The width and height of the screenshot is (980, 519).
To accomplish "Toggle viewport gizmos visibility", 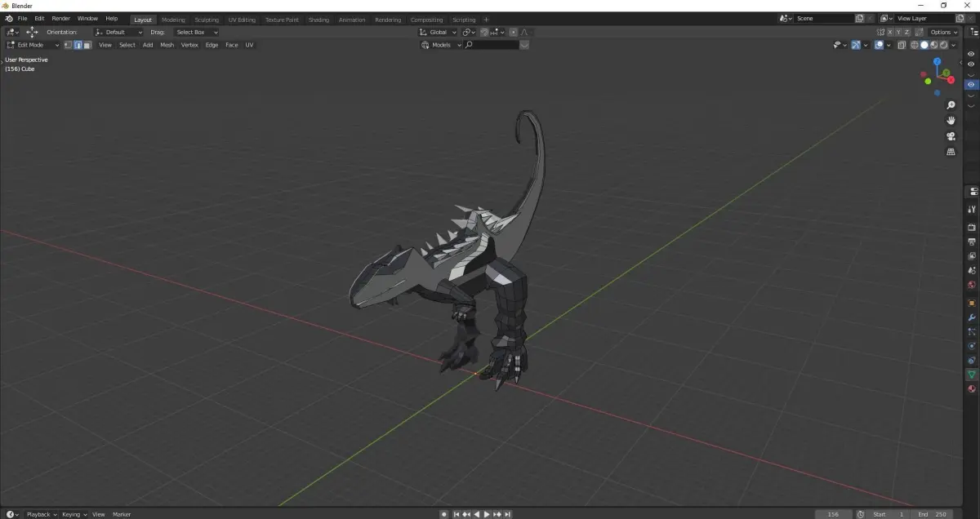I will [x=856, y=45].
